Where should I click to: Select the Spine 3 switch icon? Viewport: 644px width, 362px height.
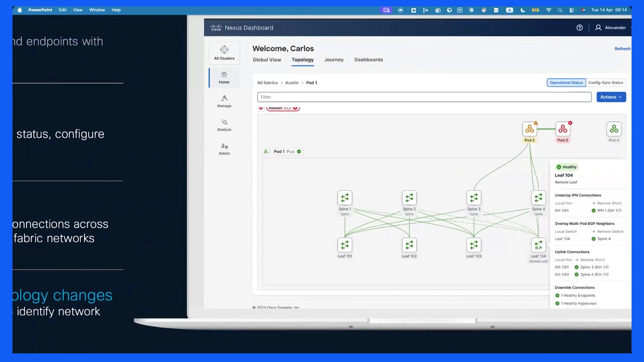point(474,198)
